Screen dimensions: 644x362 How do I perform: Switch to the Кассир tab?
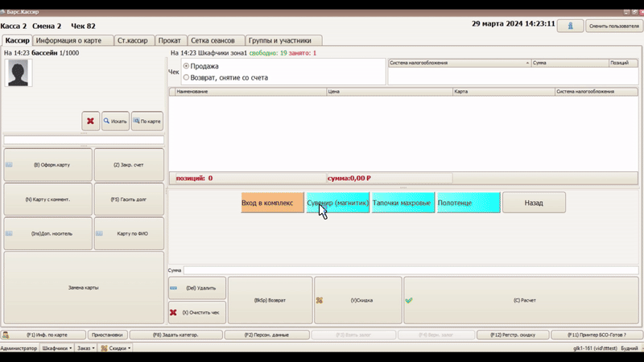17,40
